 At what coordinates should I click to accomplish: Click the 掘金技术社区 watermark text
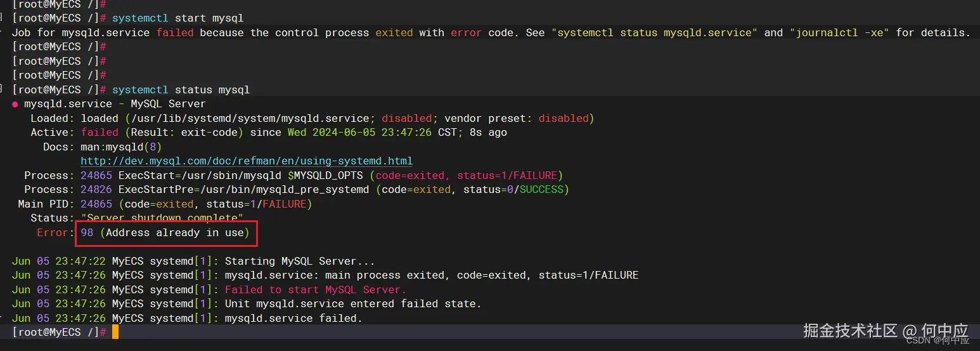coord(851,331)
